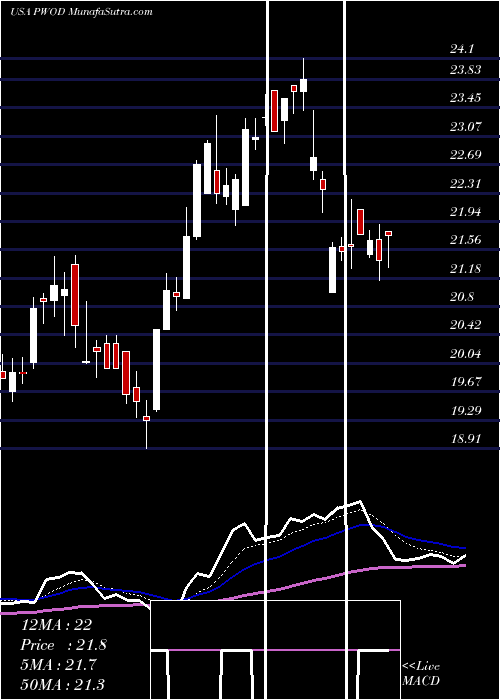Click the 20.04 price axis label
This screenshot has width=500, height=700.
(466, 354)
